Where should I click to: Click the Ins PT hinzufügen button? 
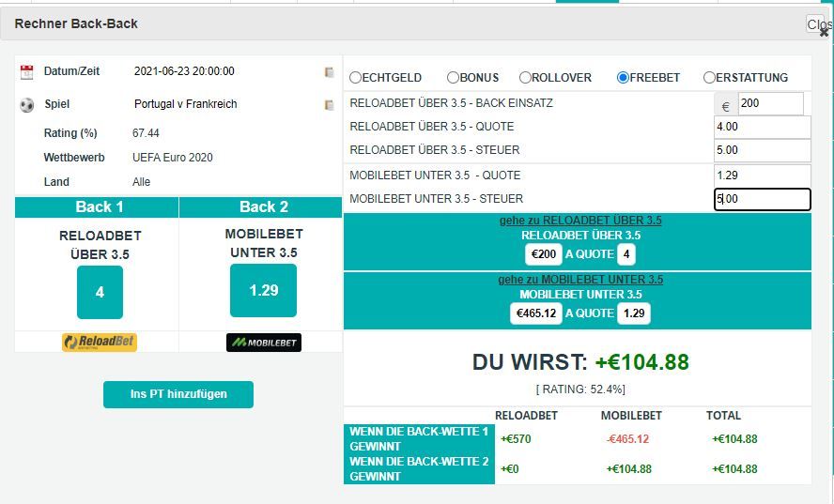(178, 394)
